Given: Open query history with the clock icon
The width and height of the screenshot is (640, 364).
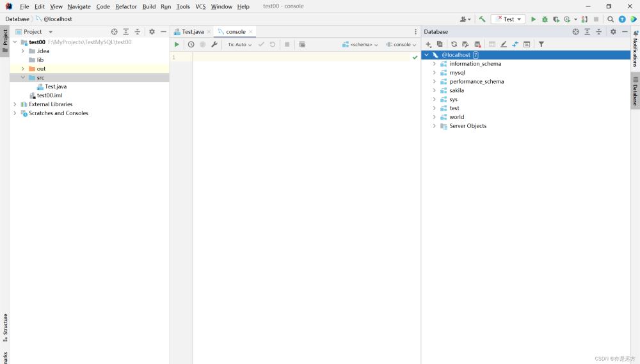Looking at the screenshot, I should pos(191,45).
